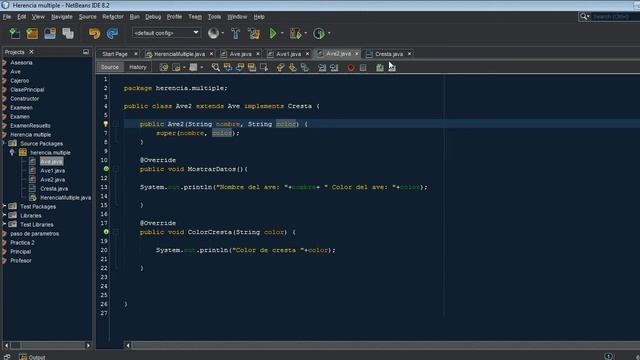Open the Debug menu
The image size is (640, 360).
153,17
